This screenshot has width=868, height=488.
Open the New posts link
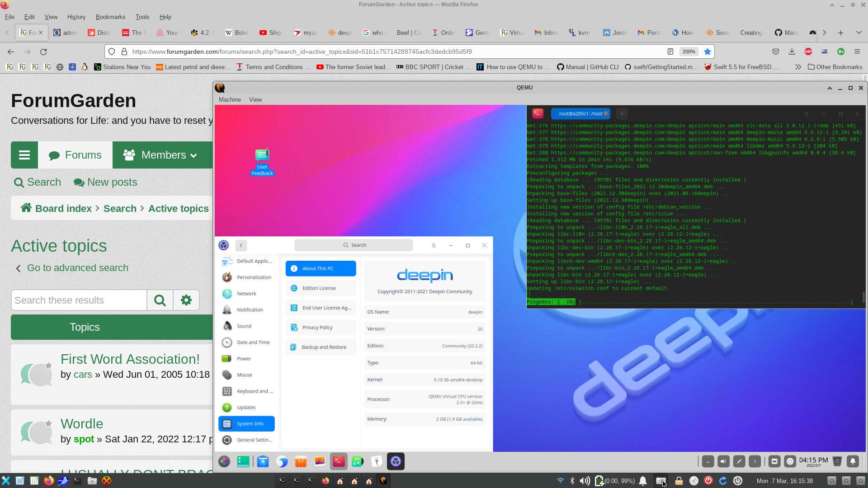105,182
